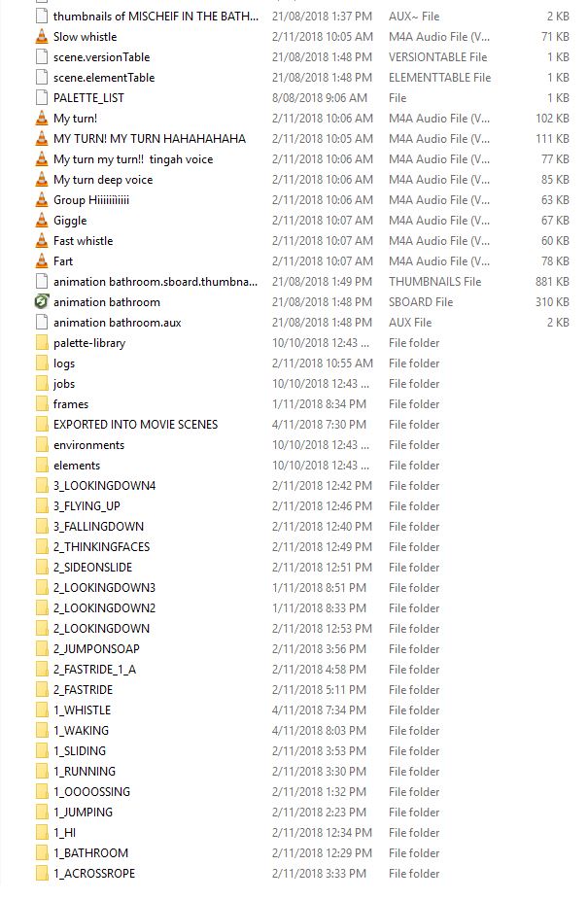Click date 2/11/2018 3:33 PM
The height and width of the screenshot is (900, 588).
319,874
